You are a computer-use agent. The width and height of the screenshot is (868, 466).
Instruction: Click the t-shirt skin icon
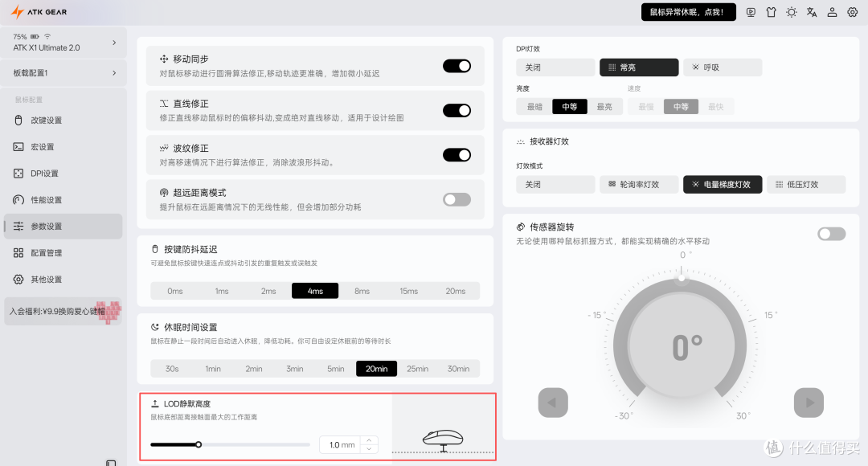(x=771, y=12)
